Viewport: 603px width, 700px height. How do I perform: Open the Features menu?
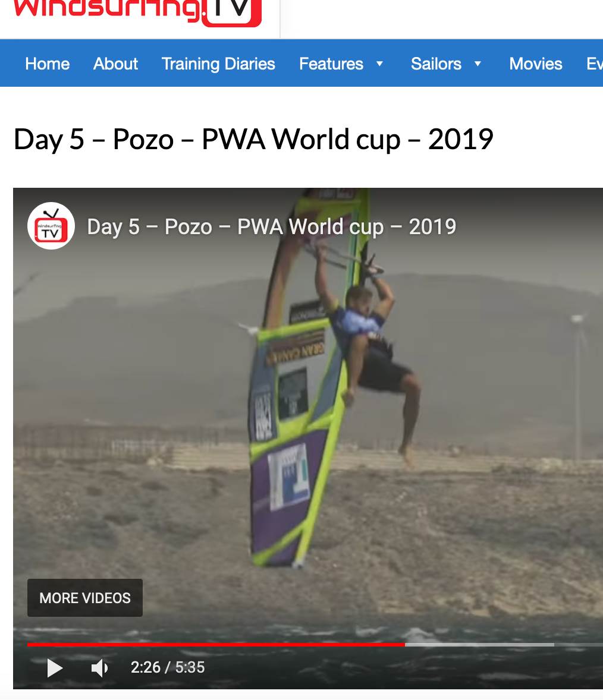tap(331, 64)
